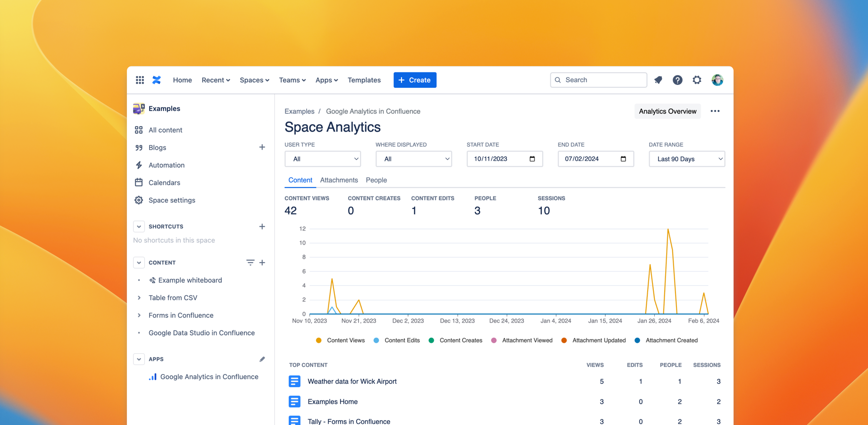Open the Recent menu

[216, 80]
